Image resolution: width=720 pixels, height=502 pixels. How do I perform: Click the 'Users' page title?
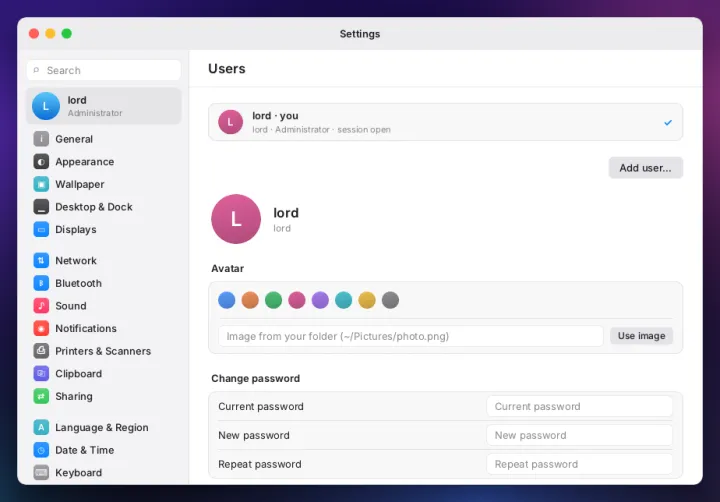pos(227,68)
